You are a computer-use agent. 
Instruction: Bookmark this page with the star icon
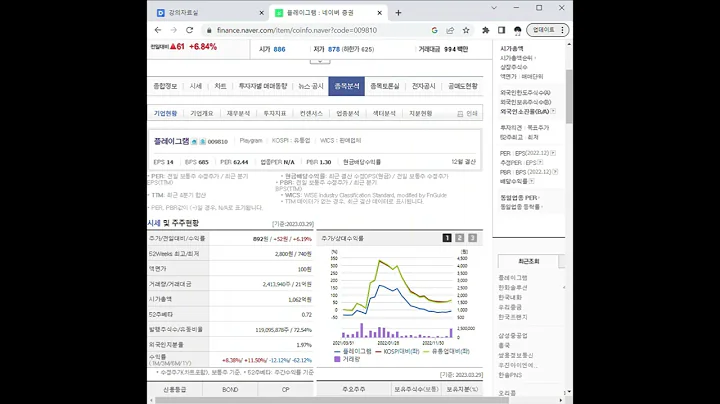(466, 30)
